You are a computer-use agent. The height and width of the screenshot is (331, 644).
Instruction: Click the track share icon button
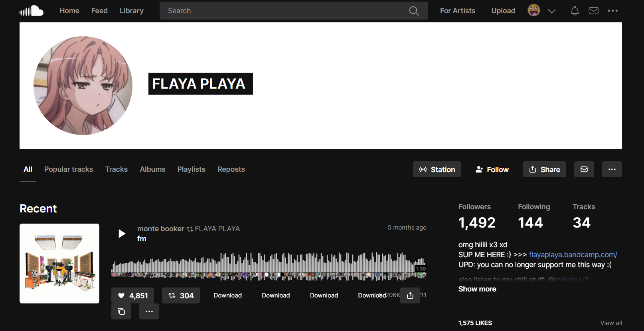(410, 295)
